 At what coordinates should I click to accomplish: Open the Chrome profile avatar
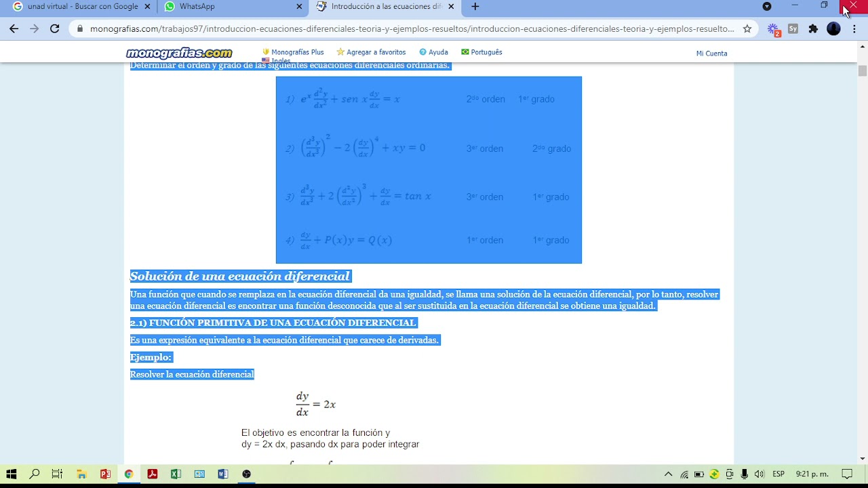click(834, 29)
